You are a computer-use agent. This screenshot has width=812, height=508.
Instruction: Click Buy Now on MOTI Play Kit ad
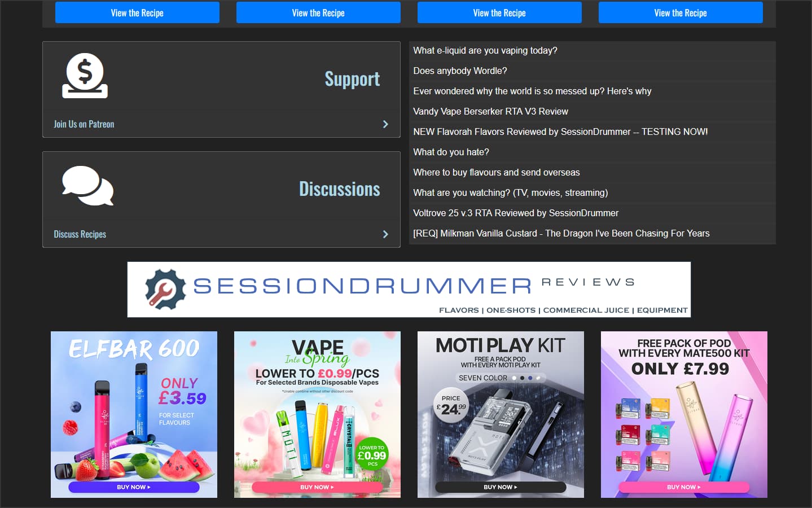click(501, 487)
